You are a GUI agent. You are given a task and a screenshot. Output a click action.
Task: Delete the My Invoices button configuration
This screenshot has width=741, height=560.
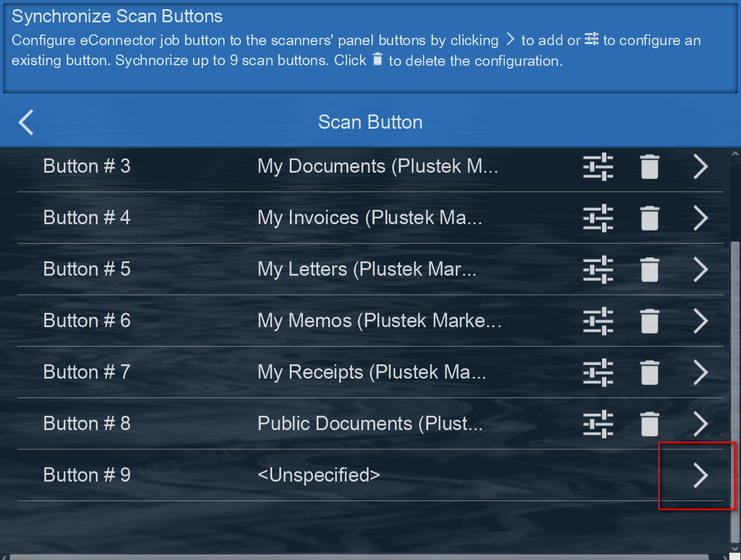pyautogui.click(x=650, y=219)
